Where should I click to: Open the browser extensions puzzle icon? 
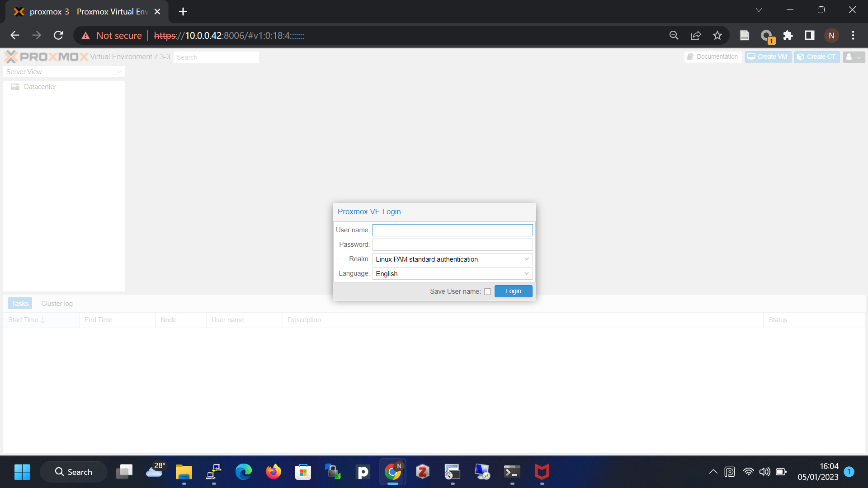788,36
